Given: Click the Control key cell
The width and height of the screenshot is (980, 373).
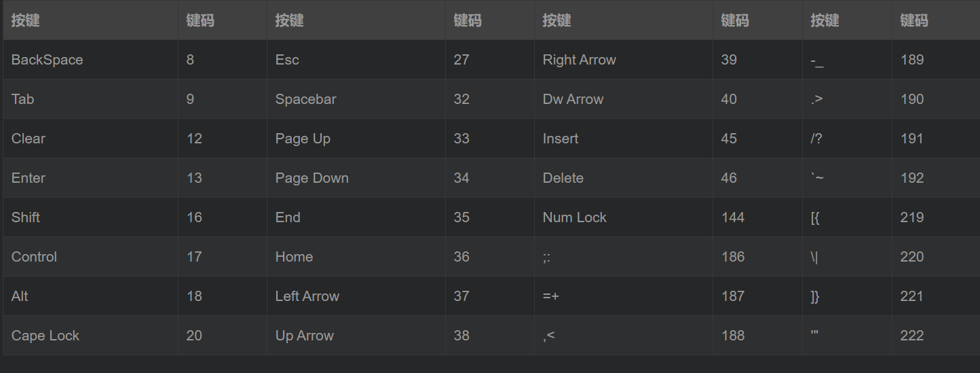Looking at the screenshot, I should [34, 257].
